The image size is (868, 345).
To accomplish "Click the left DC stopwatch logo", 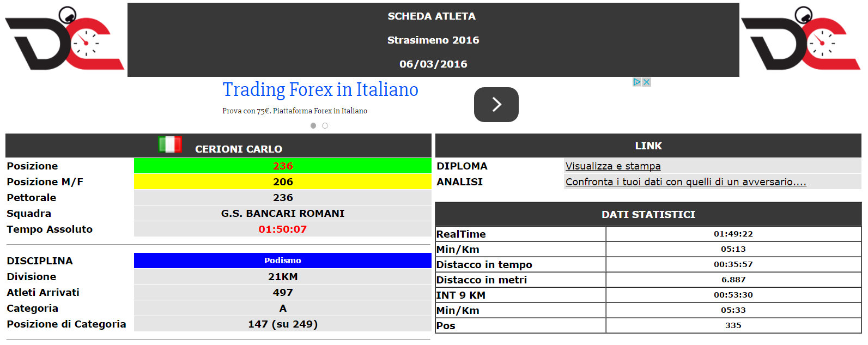I will point(64,39).
